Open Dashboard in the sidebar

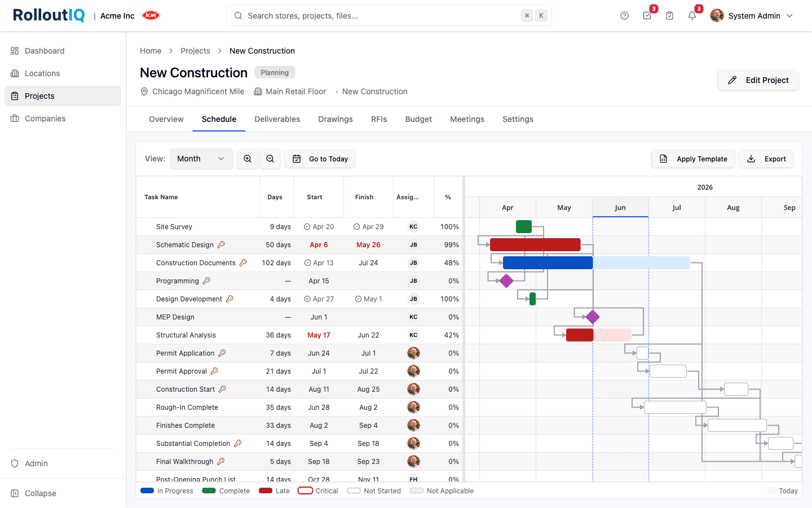coord(63,51)
